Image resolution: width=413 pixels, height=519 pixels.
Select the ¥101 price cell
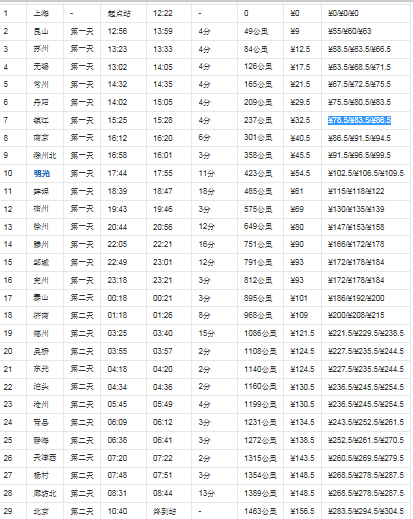coord(299,298)
